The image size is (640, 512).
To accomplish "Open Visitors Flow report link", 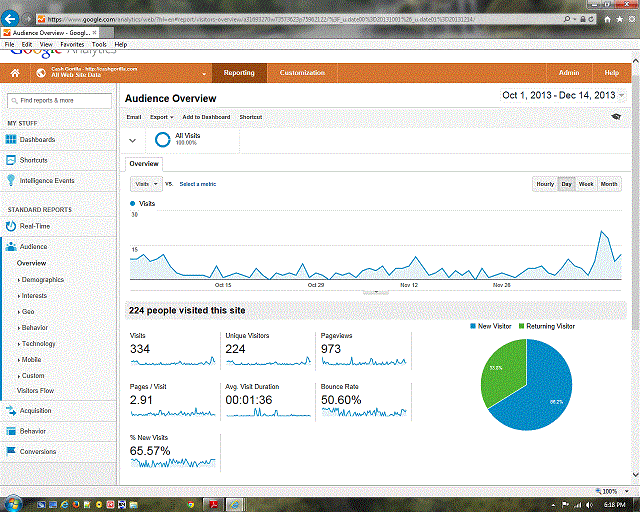I will click(x=35, y=391).
